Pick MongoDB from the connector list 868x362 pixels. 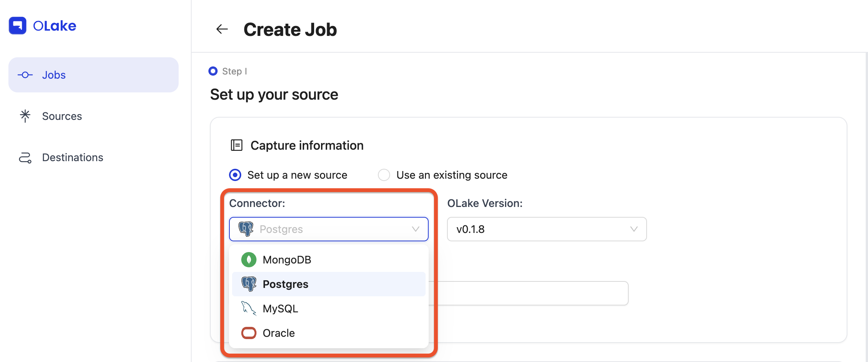[329, 260]
